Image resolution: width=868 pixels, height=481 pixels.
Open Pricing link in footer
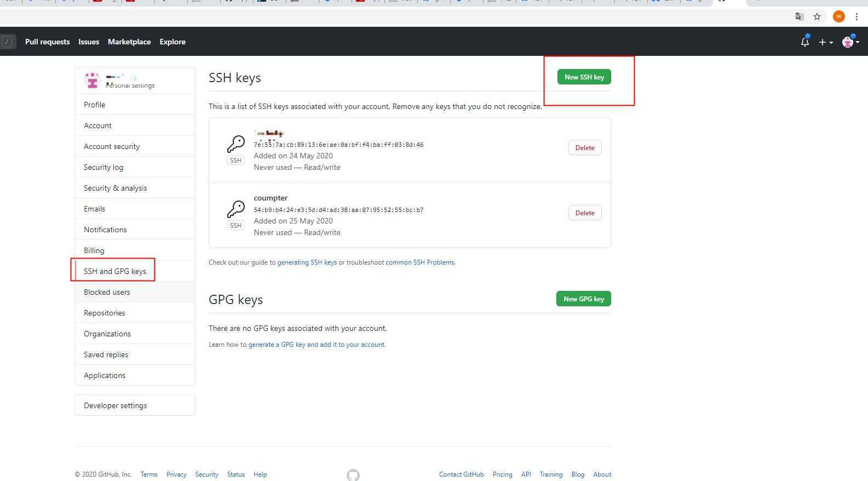(503, 474)
